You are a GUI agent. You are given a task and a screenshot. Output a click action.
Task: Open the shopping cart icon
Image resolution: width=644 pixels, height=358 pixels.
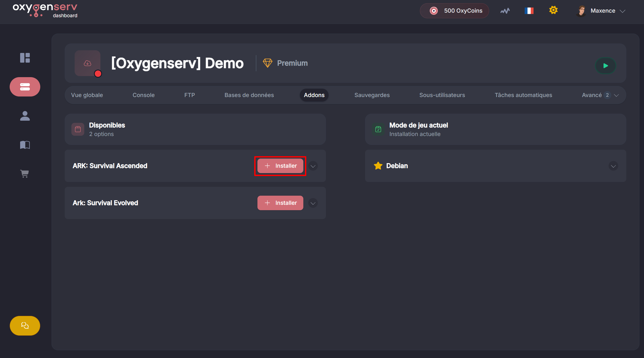point(25,174)
